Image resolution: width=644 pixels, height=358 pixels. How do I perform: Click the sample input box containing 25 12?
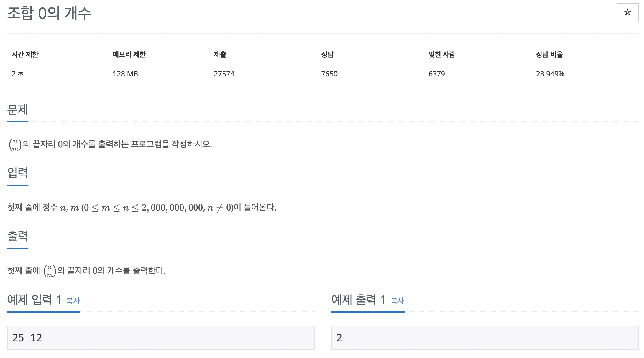coord(161,338)
